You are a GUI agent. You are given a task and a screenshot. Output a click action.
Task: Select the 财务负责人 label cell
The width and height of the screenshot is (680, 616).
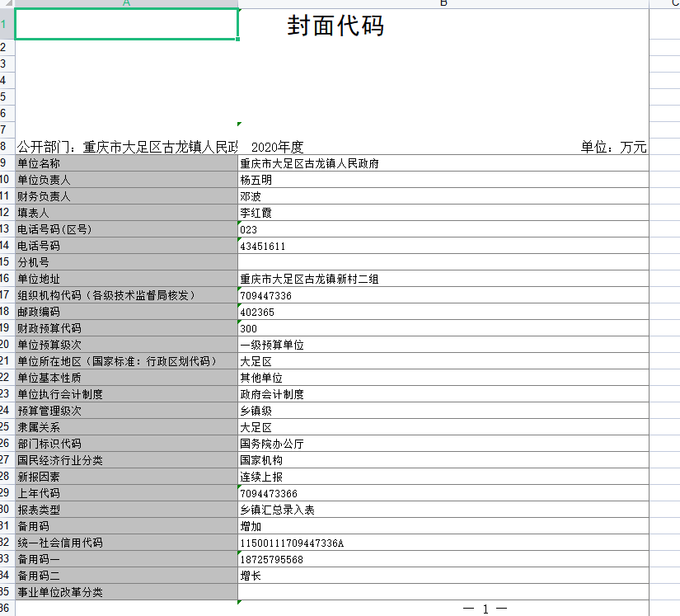pos(126,196)
